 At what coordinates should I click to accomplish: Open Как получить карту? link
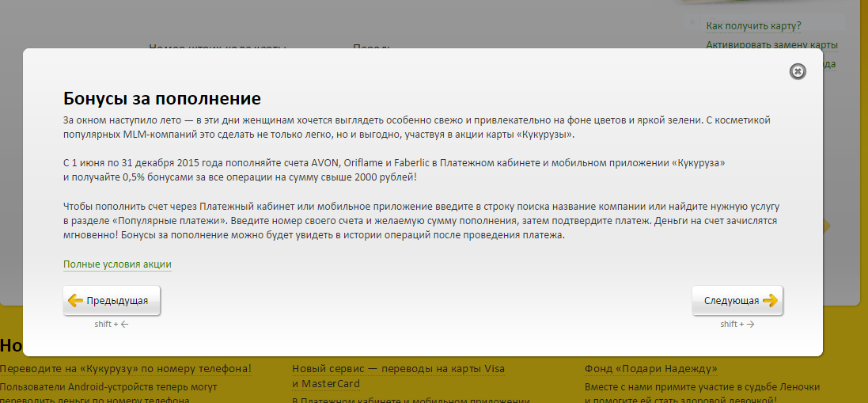click(753, 26)
